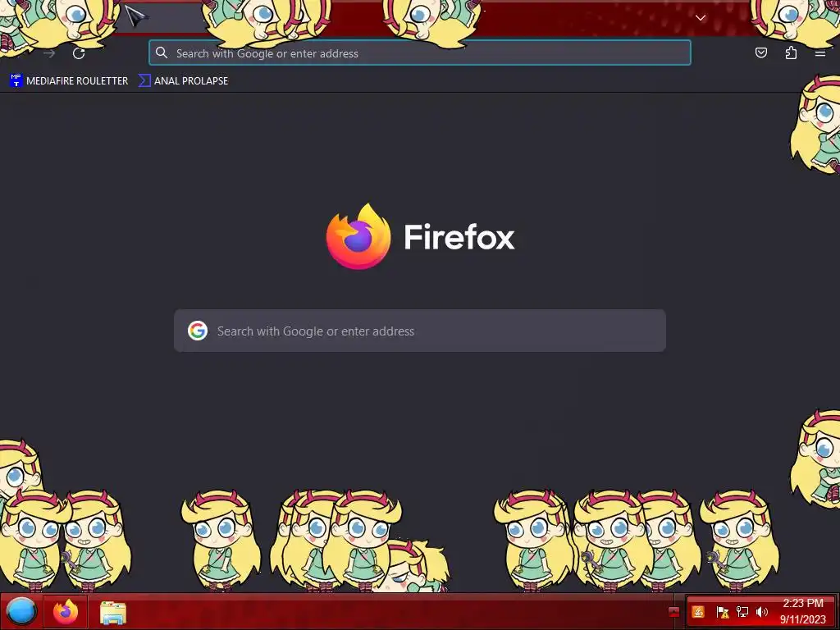Image resolution: width=840 pixels, height=630 pixels.
Task: Open the Save to Pocket icon
Action: 760,52
